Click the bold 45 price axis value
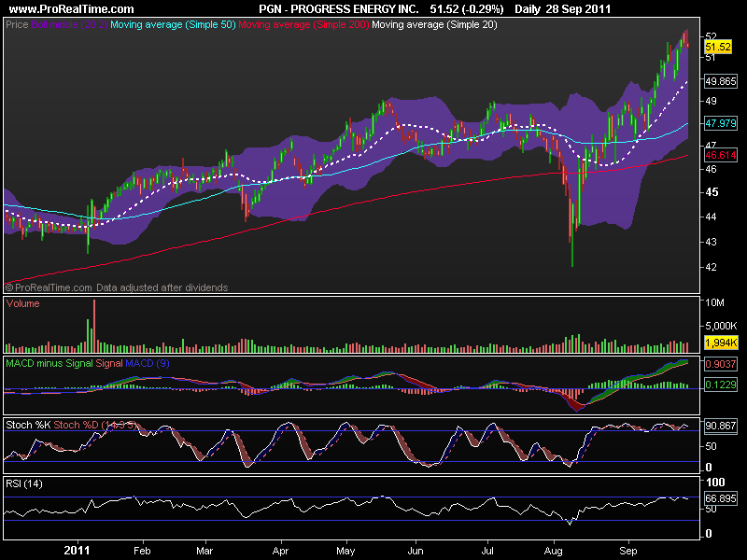Image resolution: width=747 pixels, height=560 pixels. [712, 192]
